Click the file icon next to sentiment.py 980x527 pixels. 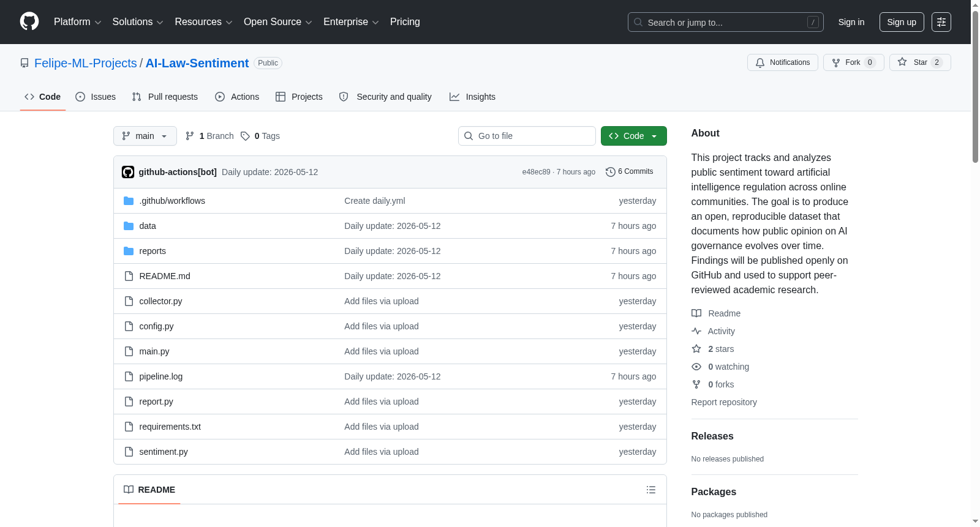pos(129,452)
